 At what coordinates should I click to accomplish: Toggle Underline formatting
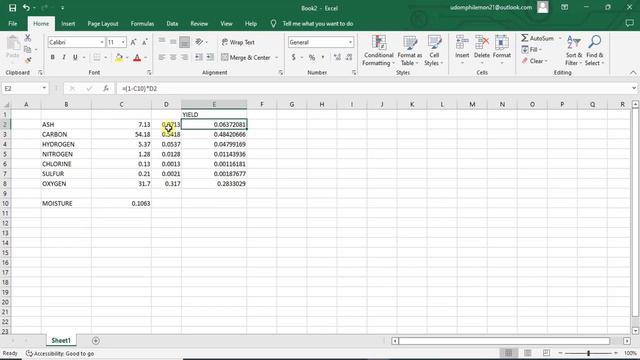click(x=75, y=58)
